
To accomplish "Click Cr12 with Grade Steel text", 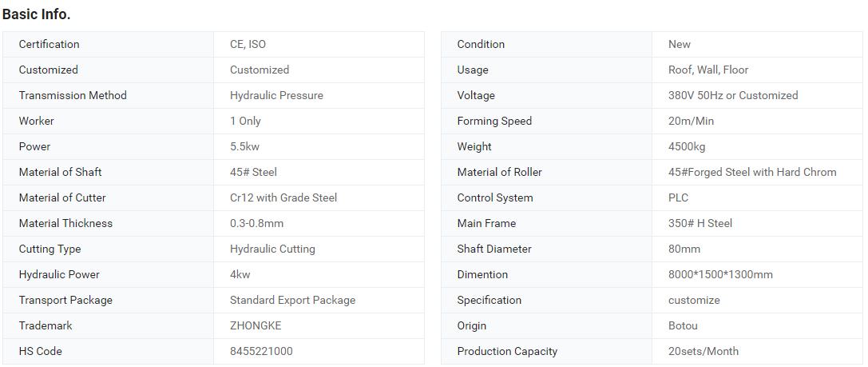I will [283, 197].
